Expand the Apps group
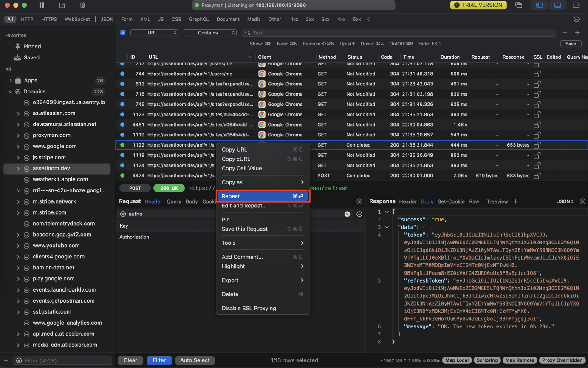Screen dimensions: 588x368 point(11,80)
